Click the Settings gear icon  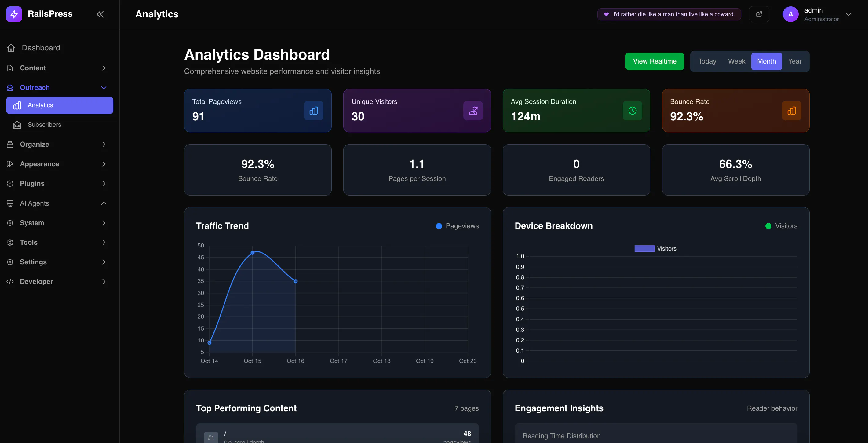click(10, 262)
